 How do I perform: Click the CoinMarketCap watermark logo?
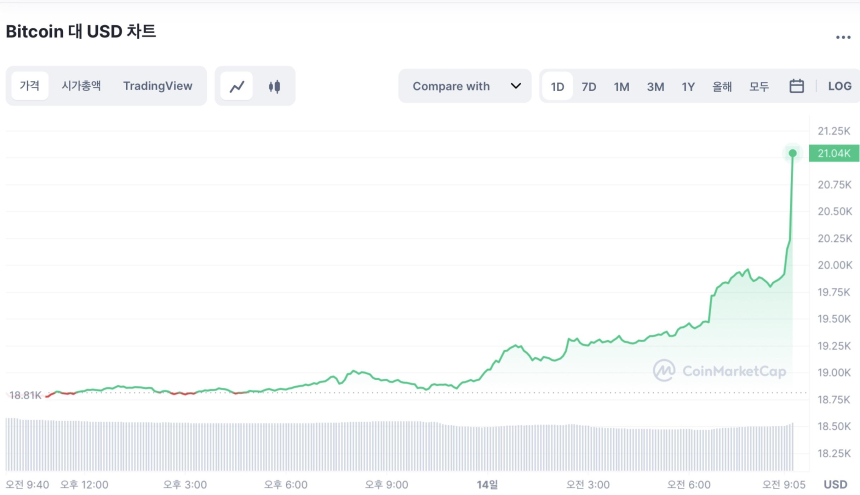coord(719,371)
